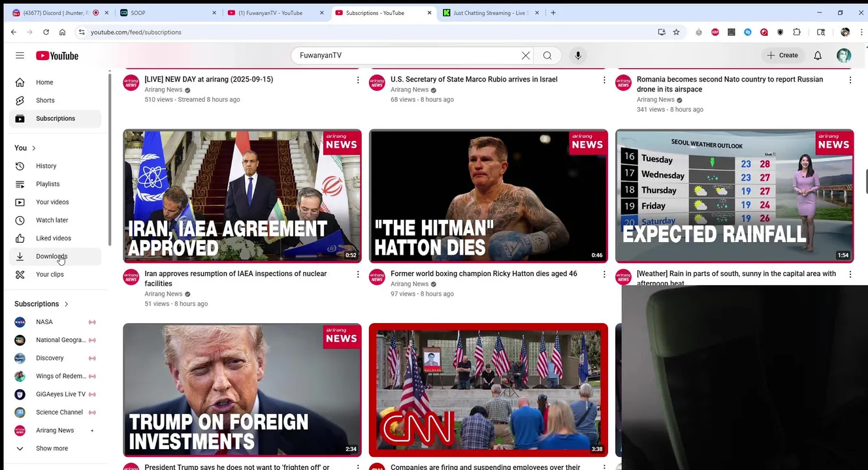Screen dimensions: 868x470
Task: Click title 'Former world boxing champion Ricky Hatton dies'
Action: pyautogui.click(x=484, y=274)
